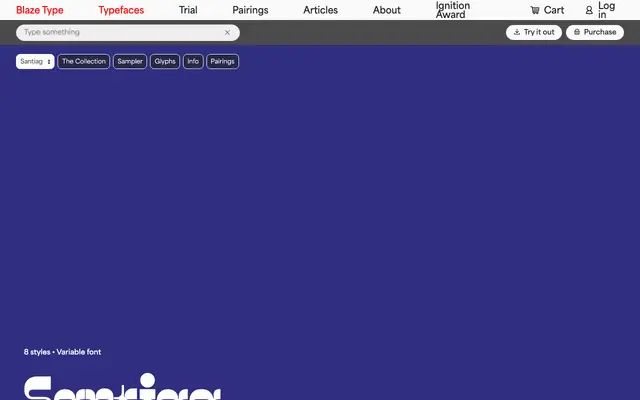
Task: Open the shopping cart icon
Action: [535, 10]
